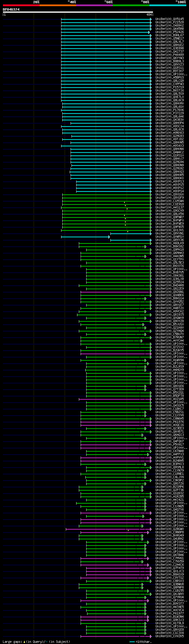Open the UniRef100_Q4TBA6 entry
Viewport: 189px width, 644px height.
(170, 555)
